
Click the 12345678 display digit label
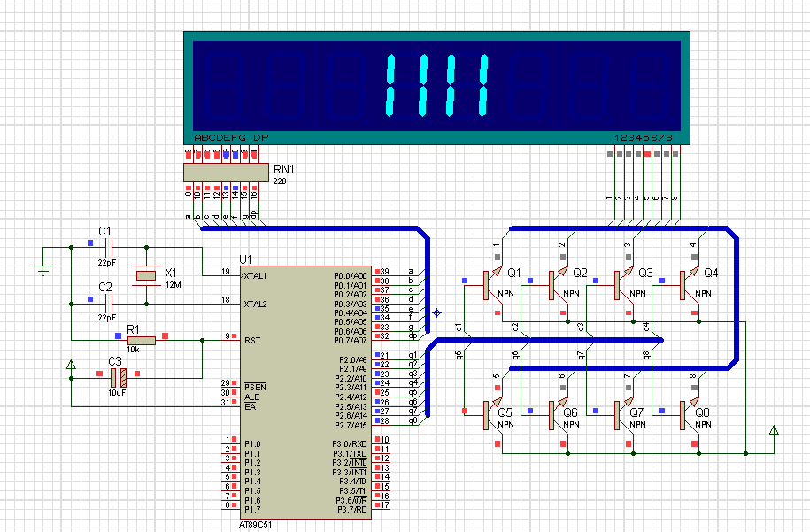[644, 138]
